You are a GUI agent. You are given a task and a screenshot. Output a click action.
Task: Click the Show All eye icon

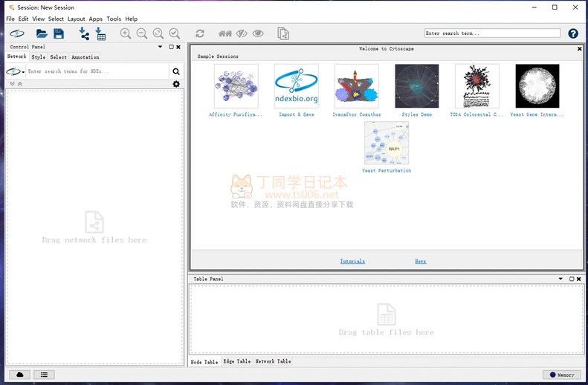(258, 33)
